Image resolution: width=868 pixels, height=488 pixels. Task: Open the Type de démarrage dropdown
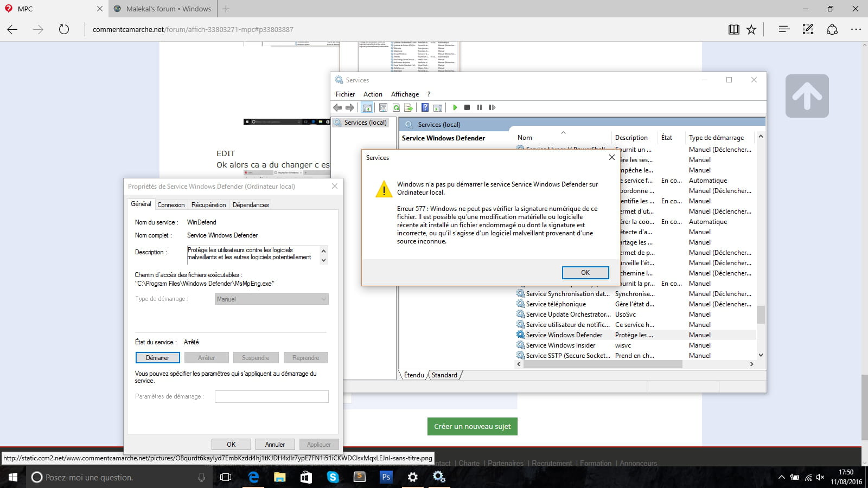[x=272, y=299]
